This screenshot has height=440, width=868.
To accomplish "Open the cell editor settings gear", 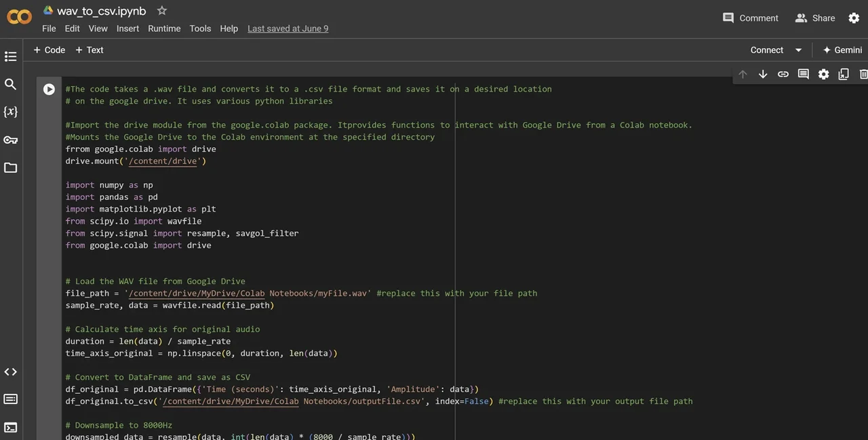I will [823, 74].
